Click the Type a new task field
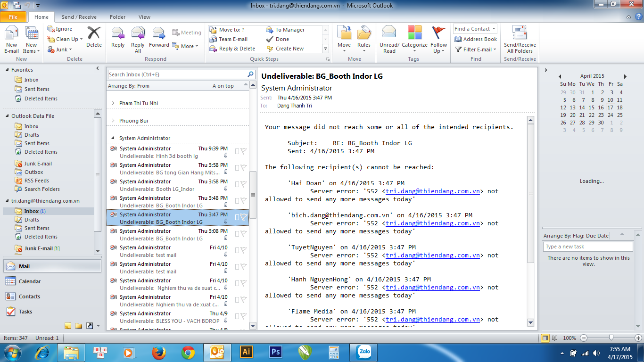Image resolution: width=644 pixels, height=362 pixels. click(x=588, y=247)
